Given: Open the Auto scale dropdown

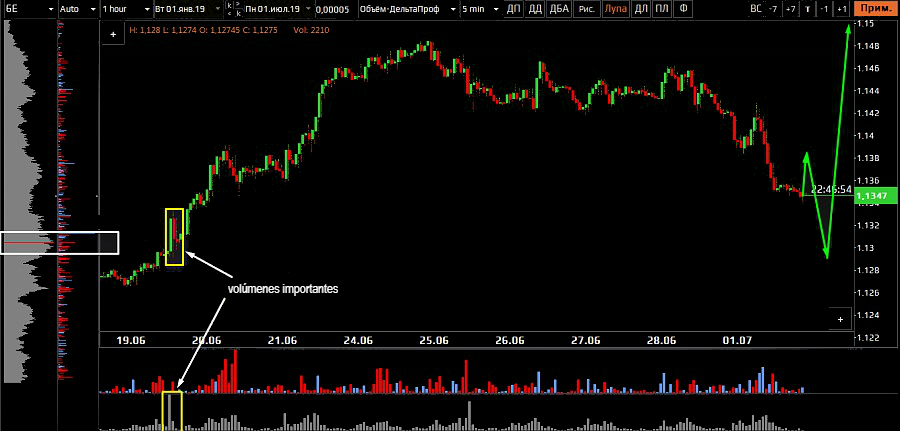Looking at the screenshot, I should (77, 9).
